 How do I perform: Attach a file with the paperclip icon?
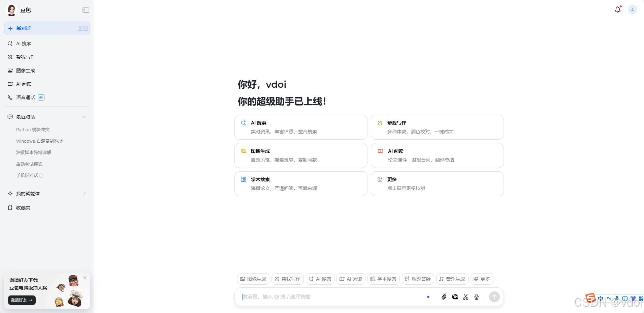[x=444, y=297]
